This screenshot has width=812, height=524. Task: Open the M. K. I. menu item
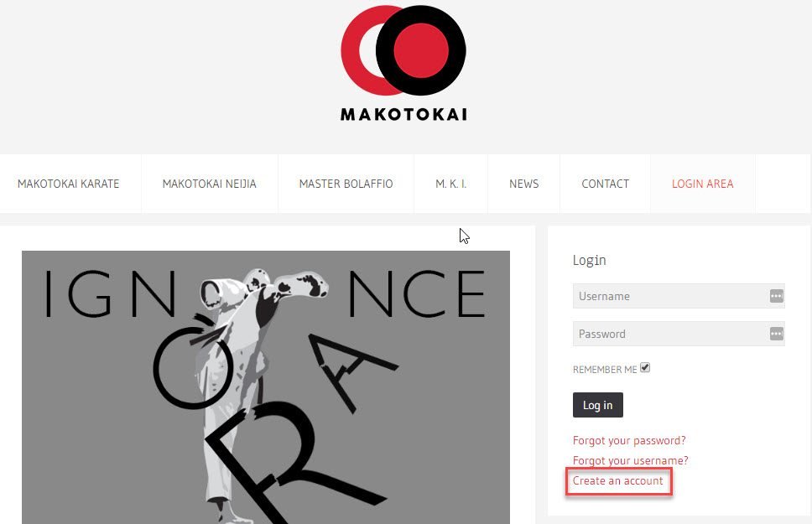click(450, 184)
